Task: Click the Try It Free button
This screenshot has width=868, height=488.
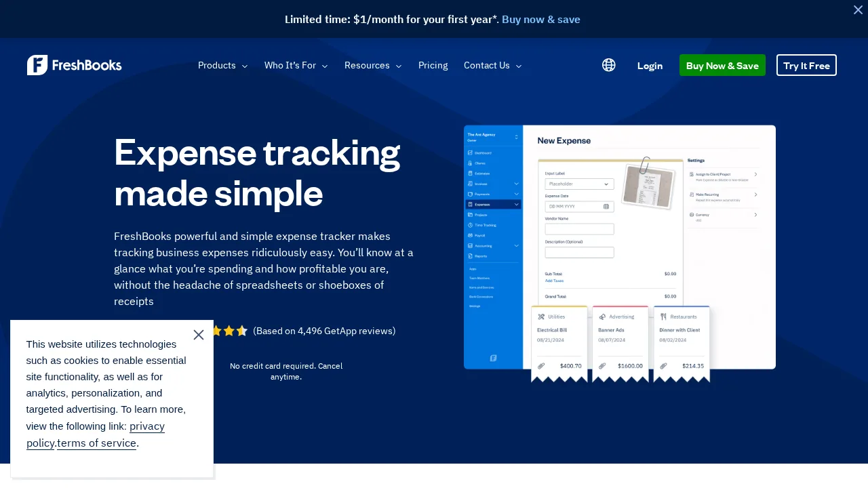Action: click(806, 65)
